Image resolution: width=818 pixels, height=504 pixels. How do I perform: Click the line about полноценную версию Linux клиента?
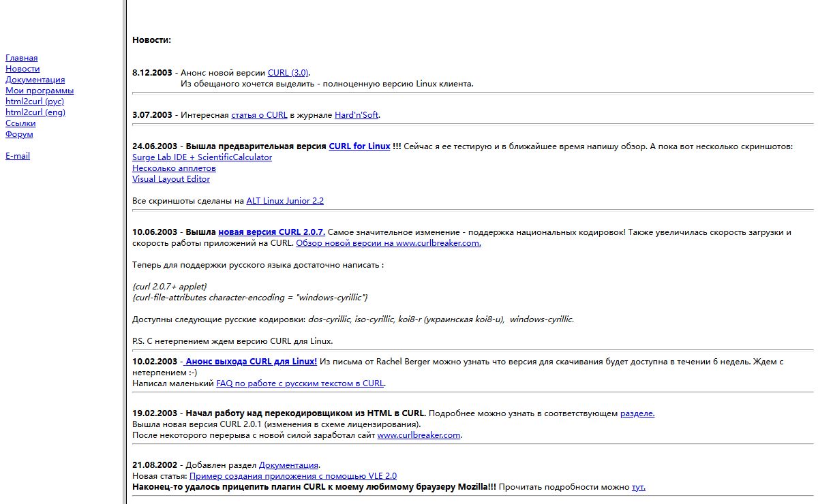[x=327, y=84]
